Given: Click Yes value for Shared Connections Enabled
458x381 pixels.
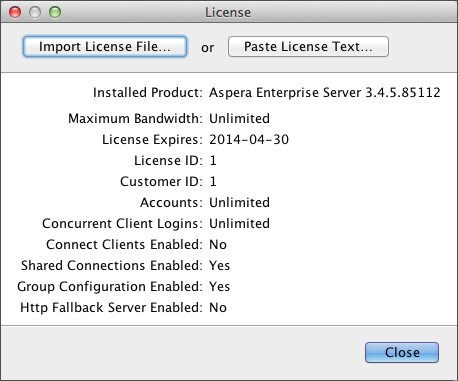Looking at the screenshot, I should coord(220,266).
